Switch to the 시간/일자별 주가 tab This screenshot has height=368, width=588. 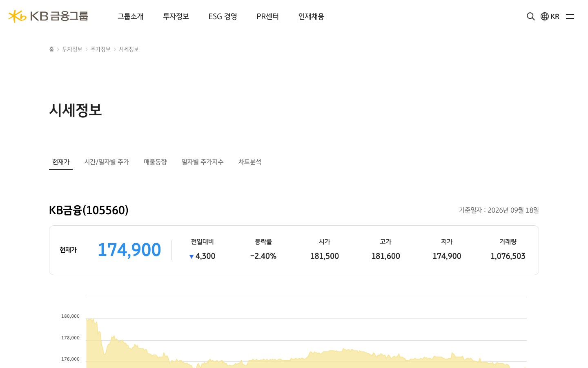[x=107, y=162]
